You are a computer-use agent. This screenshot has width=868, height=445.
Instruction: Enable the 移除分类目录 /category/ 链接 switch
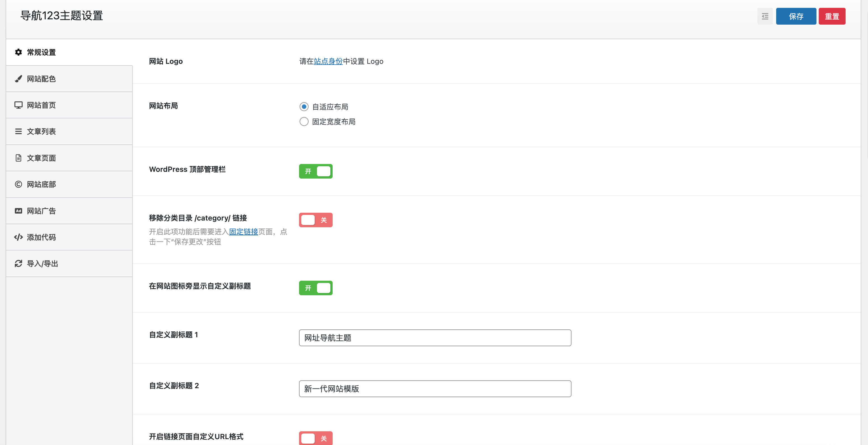(316, 220)
